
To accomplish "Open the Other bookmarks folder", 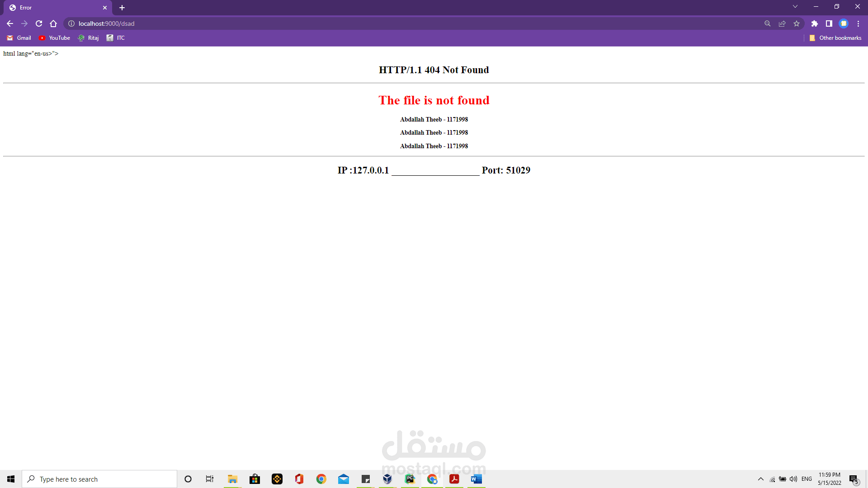I will pos(835,38).
